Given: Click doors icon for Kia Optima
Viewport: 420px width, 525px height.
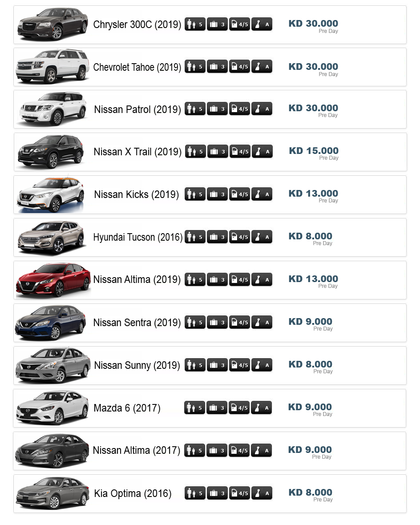Looking at the screenshot, I should 239,493.
